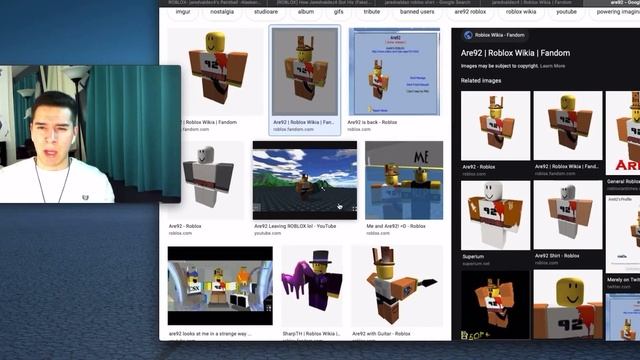
Task: Click the Me and Are92! =D - Roblox caption
Action: 396,226
